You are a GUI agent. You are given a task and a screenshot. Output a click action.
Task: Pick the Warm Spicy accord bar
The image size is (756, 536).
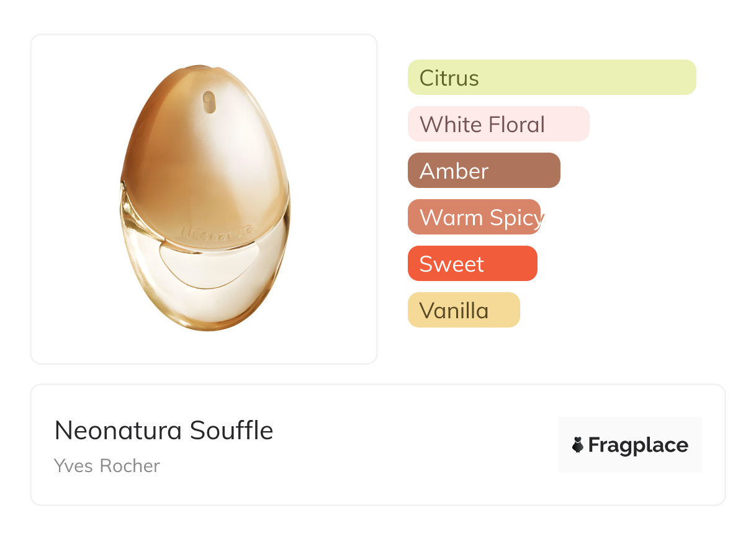474,217
